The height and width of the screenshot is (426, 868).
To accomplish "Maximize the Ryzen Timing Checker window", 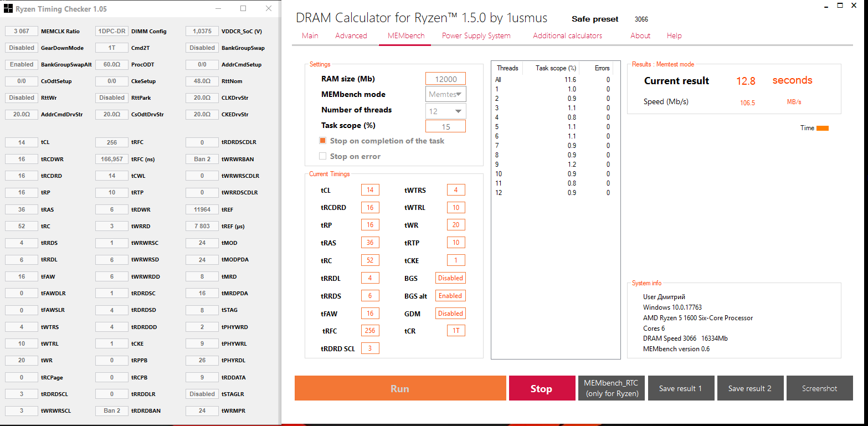I will click(x=243, y=9).
